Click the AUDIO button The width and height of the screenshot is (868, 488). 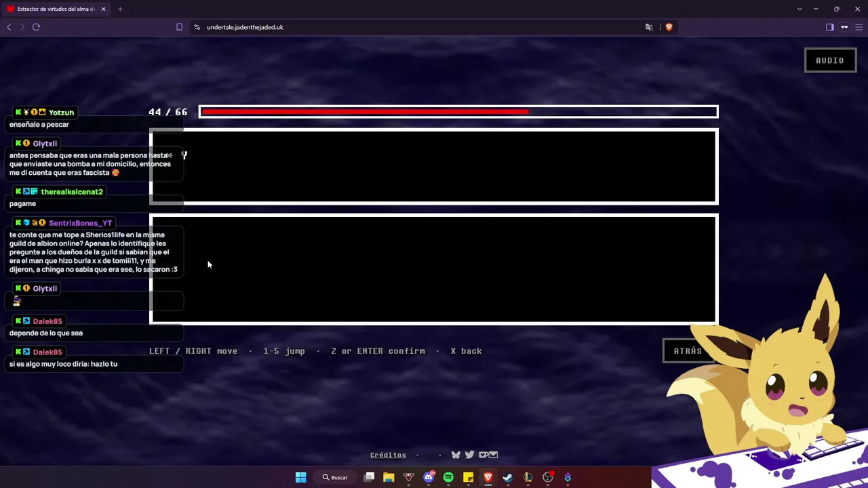tap(829, 60)
